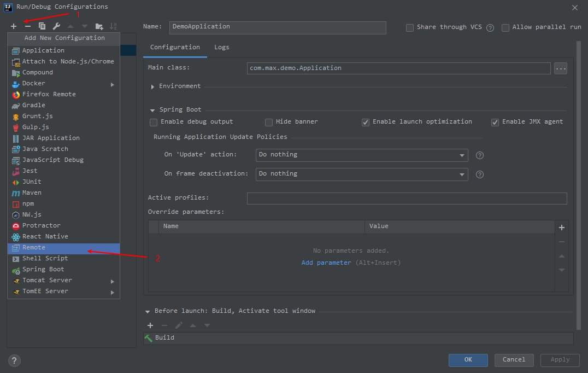The height and width of the screenshot is (373, 588).
Task: Click the Add parameter link
Action: pyautogui.click(x=326, y=263)
